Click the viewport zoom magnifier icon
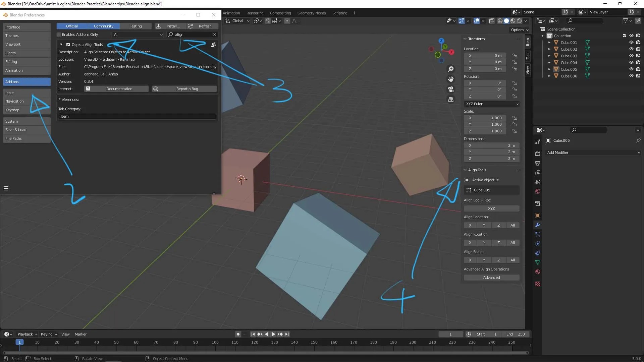Viewport: 644px width, 362px height. [x=451, y=69]
